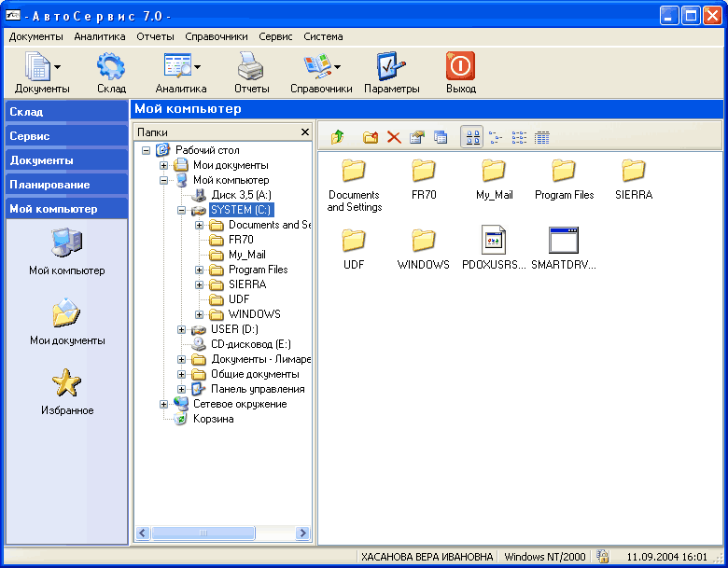Open the Справочники menu
The image size is (728, 568).
217,37
